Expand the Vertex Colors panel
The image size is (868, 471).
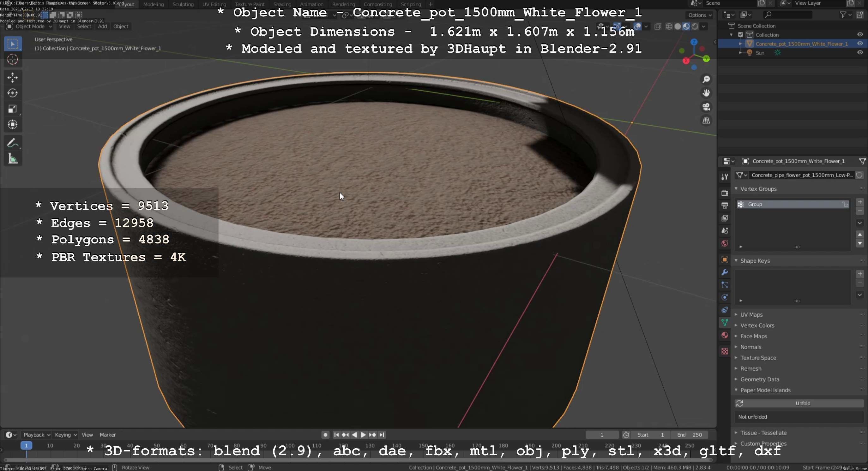point(757,325)
